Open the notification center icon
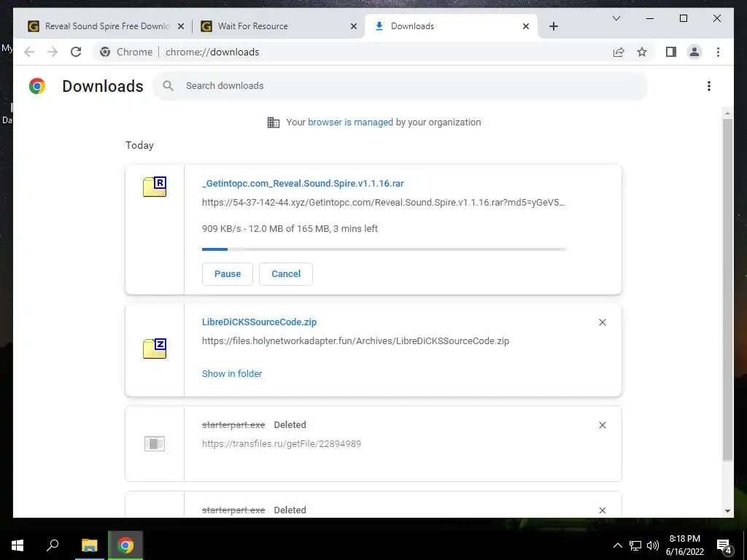Image resolution: width=747 pixels, height=560 pixels. tap(724, 546)
